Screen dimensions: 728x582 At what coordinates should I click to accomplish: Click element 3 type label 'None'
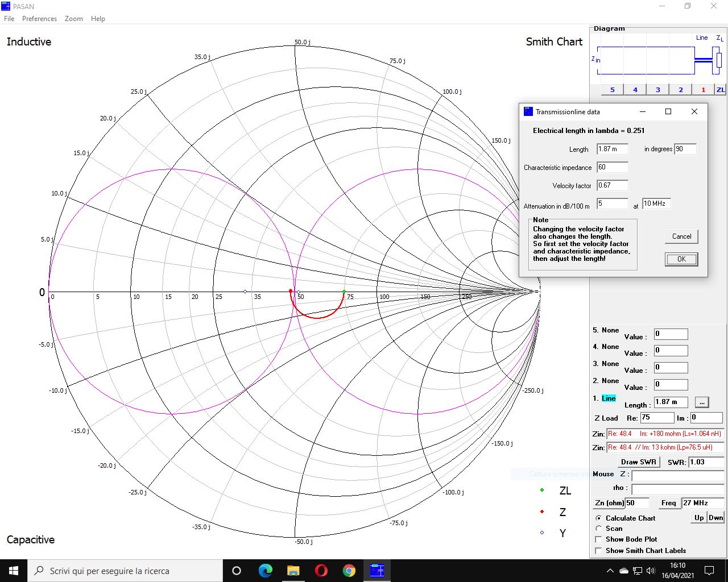[x=610, y=364]
